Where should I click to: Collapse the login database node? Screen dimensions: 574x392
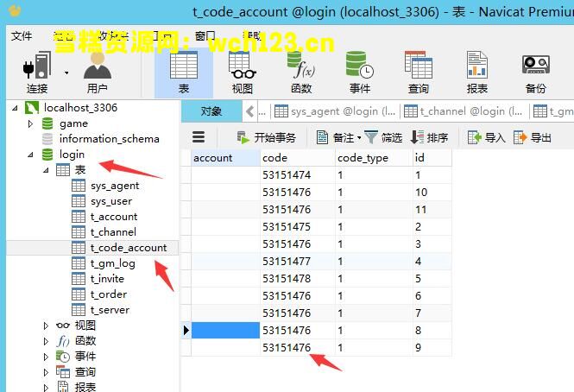point(33,155)
